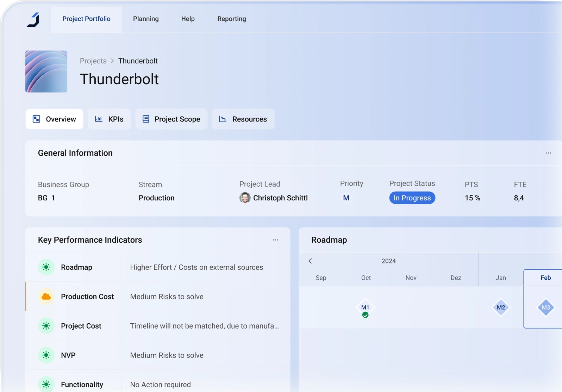Click the Oct month label

(366, 278)
